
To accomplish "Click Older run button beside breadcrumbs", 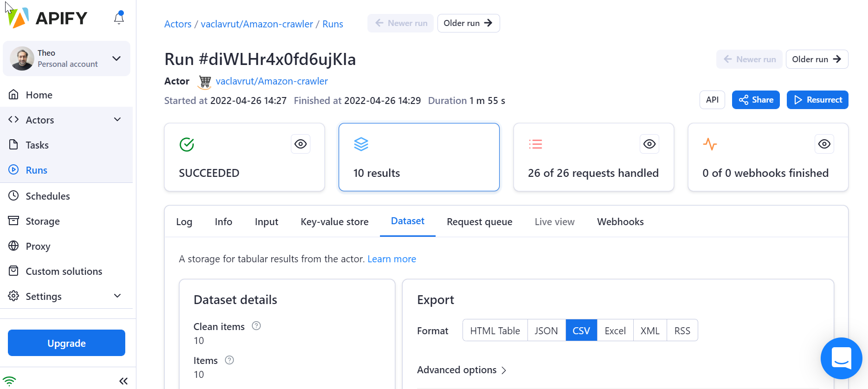I will click(x=468, y=23).
